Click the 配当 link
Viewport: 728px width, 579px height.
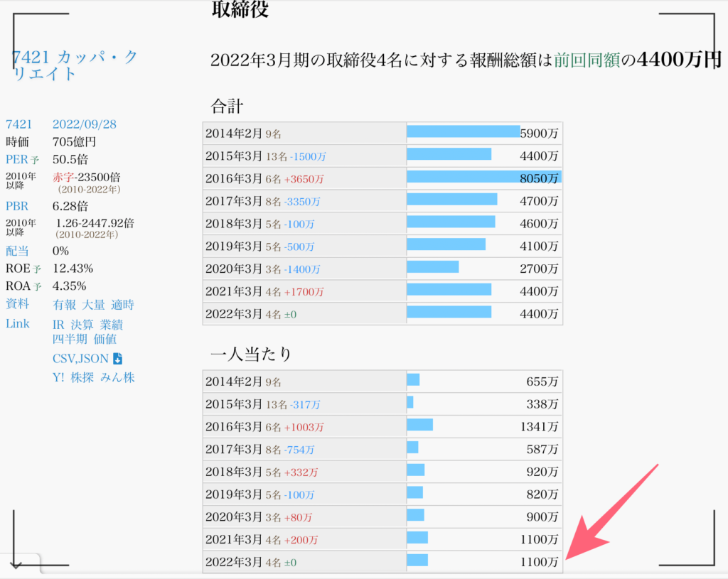[17, 251]
